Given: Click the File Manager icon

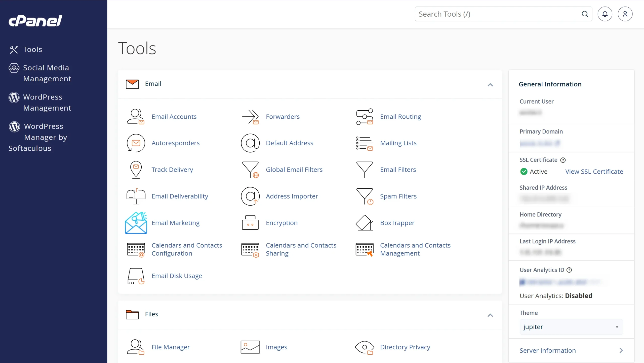Looking at the screenshot, I should click(x=136, y=347).
